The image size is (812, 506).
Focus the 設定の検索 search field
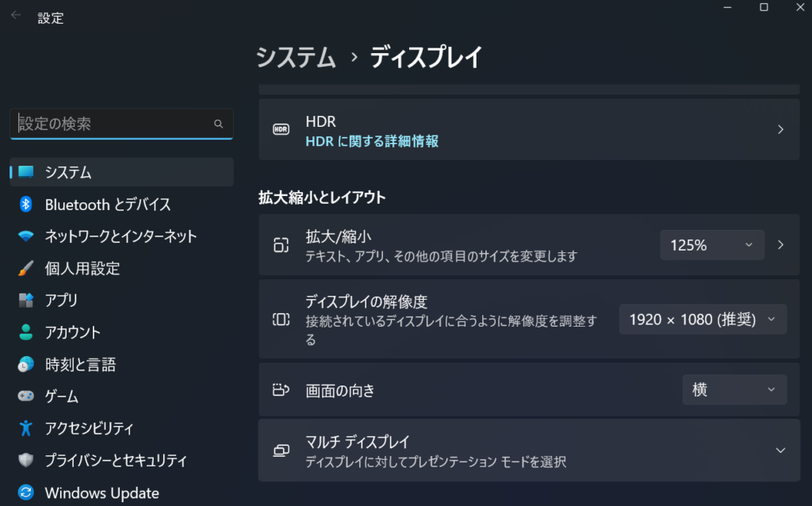[x=121, y=124]
